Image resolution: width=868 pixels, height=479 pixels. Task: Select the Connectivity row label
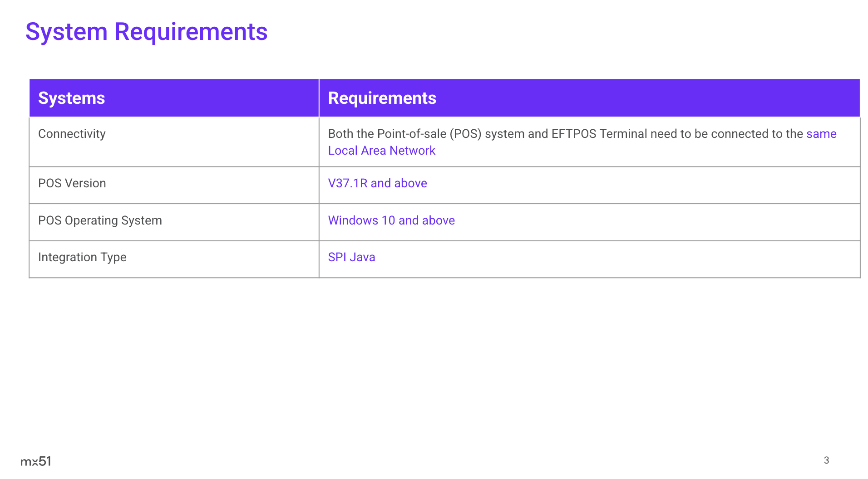tap(72, 134)
